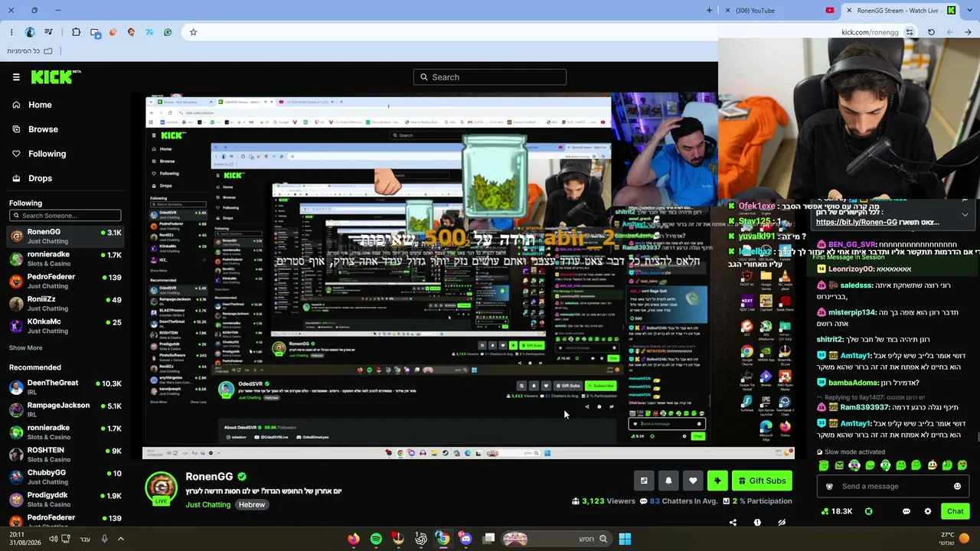Click the round green Kick K icon beside points
Screen dimensions: 980x551
(x=869, y=511)
